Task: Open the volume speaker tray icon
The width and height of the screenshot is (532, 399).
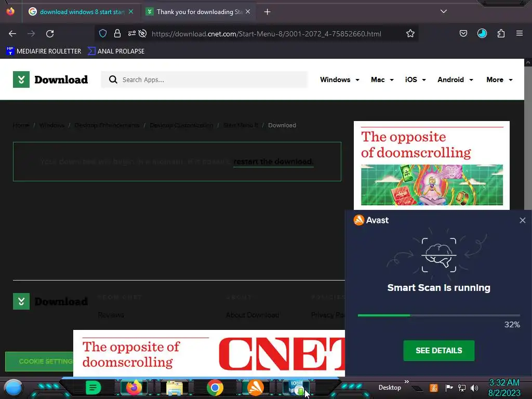Action: click(x=474, y=388)
